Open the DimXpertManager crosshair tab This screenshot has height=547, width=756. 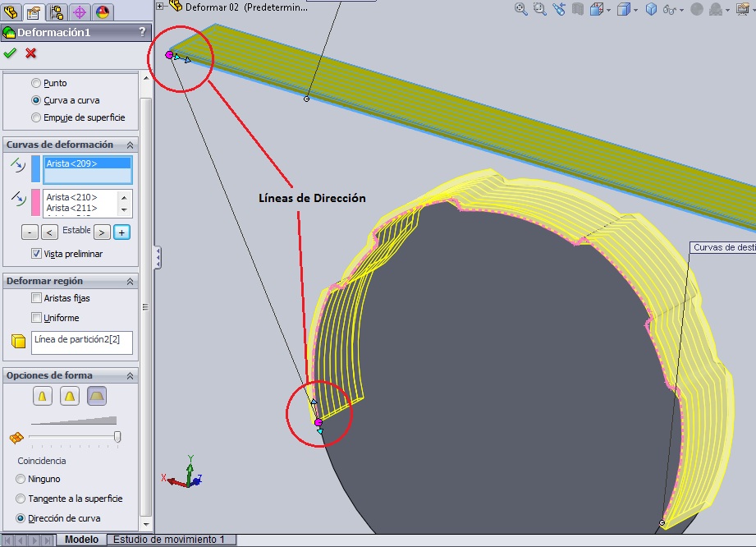coord(80,11)
